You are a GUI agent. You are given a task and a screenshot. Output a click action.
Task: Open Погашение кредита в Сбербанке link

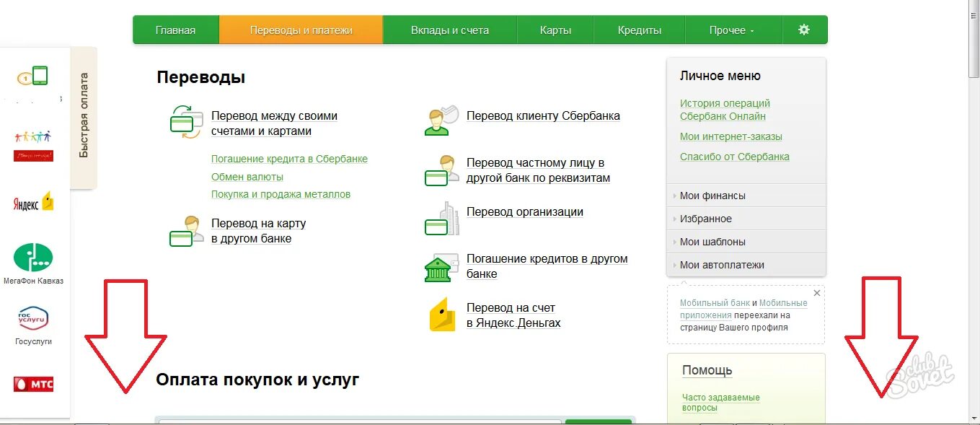click(289, 159)
